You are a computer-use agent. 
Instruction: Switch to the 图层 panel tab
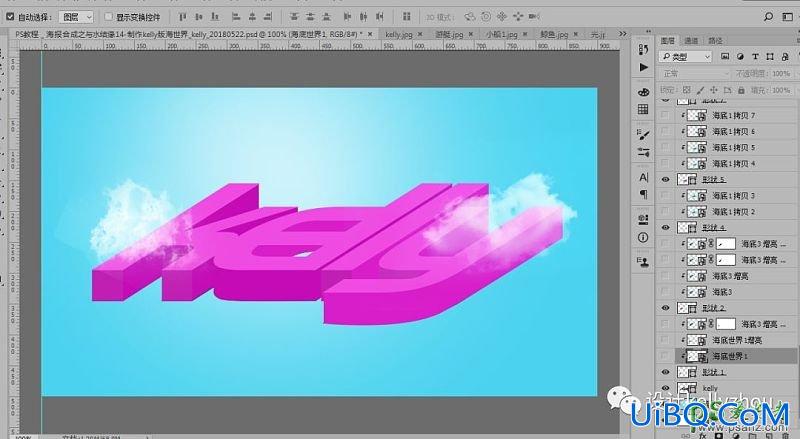(x=667, y=41)
